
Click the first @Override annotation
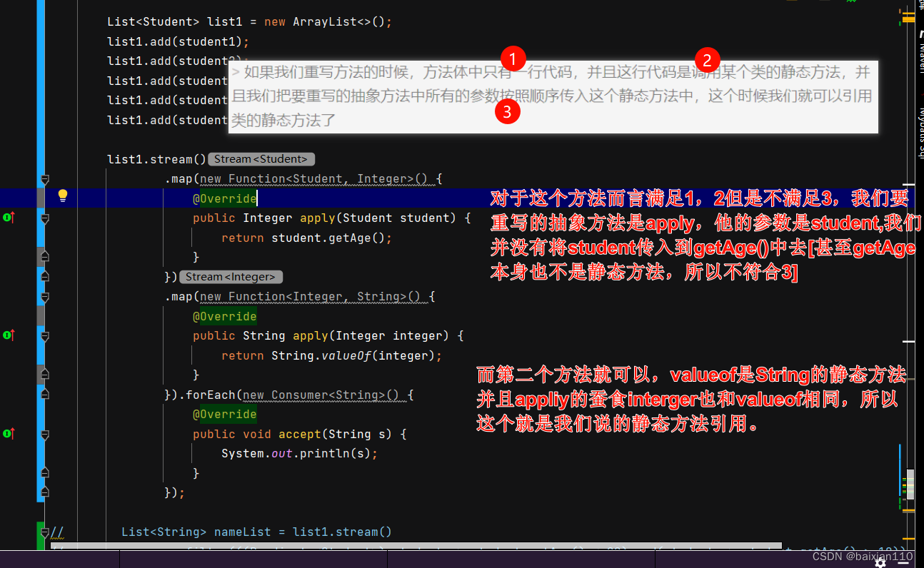tap(224, 198)
